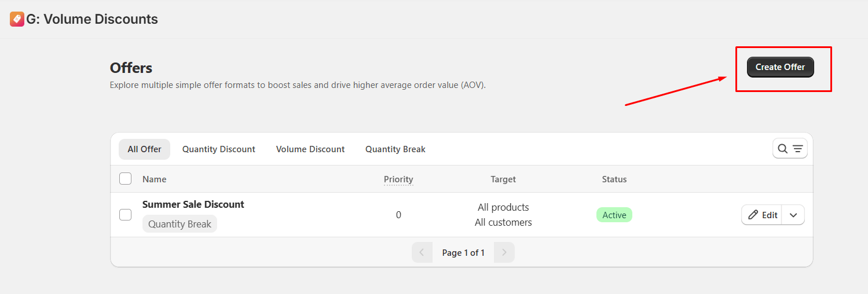Click the All customers target text

click(x=503, y=222)
